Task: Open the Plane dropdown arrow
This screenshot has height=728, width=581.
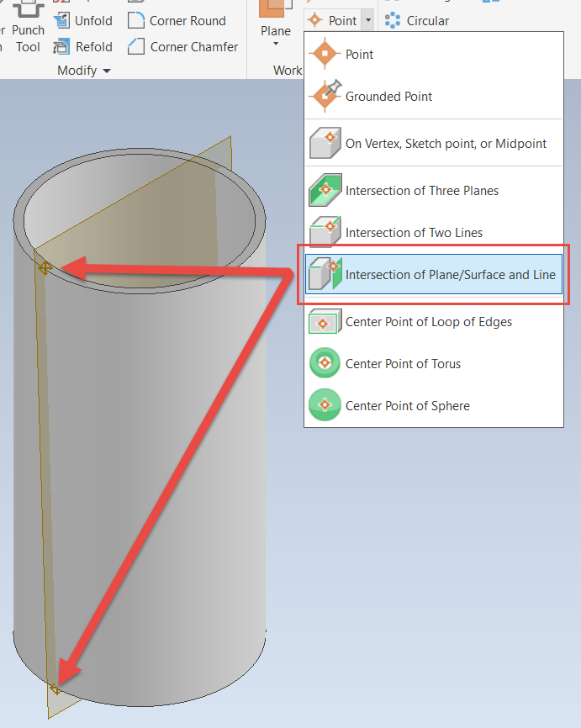Action: (x=276, y=44)
